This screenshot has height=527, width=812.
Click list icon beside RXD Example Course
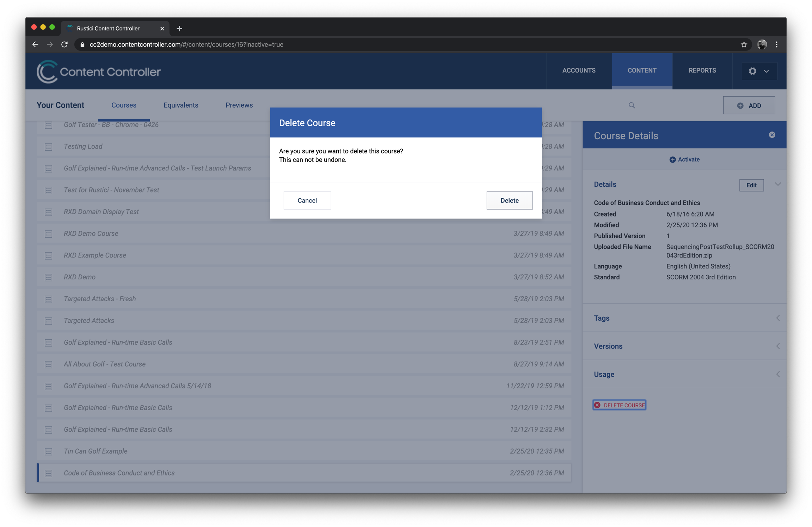(x=49, y=255)
